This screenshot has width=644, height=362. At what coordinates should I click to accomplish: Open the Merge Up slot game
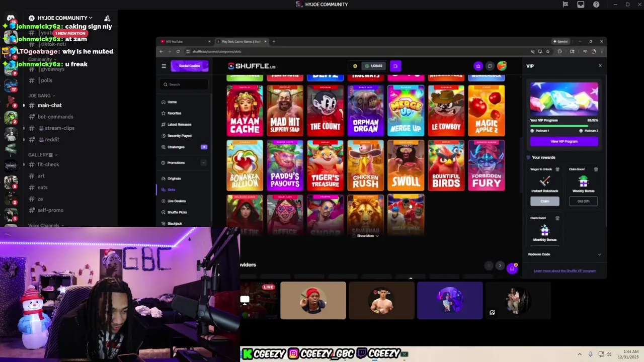coord(406,111)
